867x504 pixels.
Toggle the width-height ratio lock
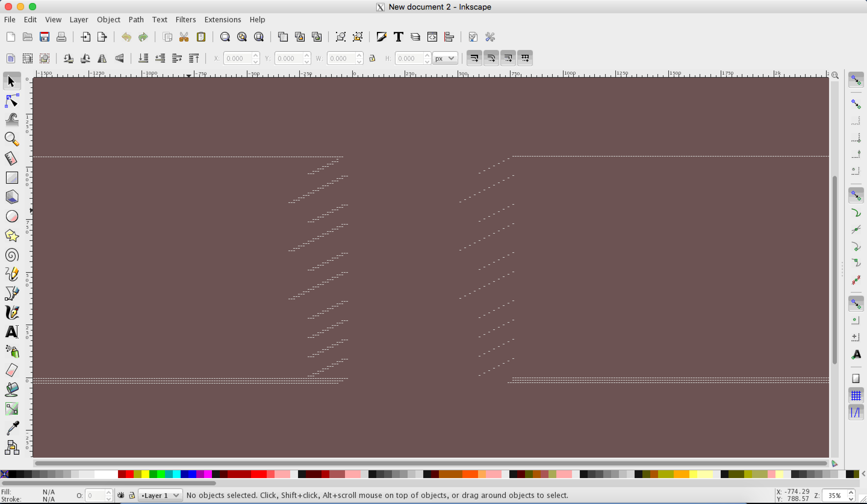click(x=372, y=58)
